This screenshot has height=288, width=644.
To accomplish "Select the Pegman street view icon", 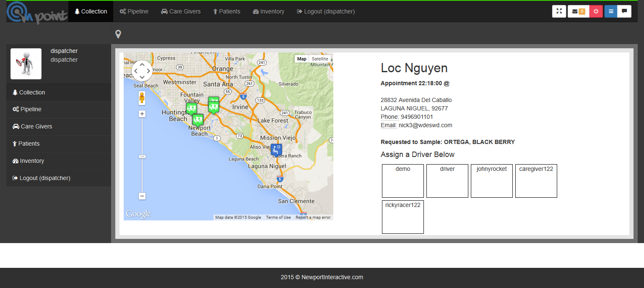I will click(142, 98).
